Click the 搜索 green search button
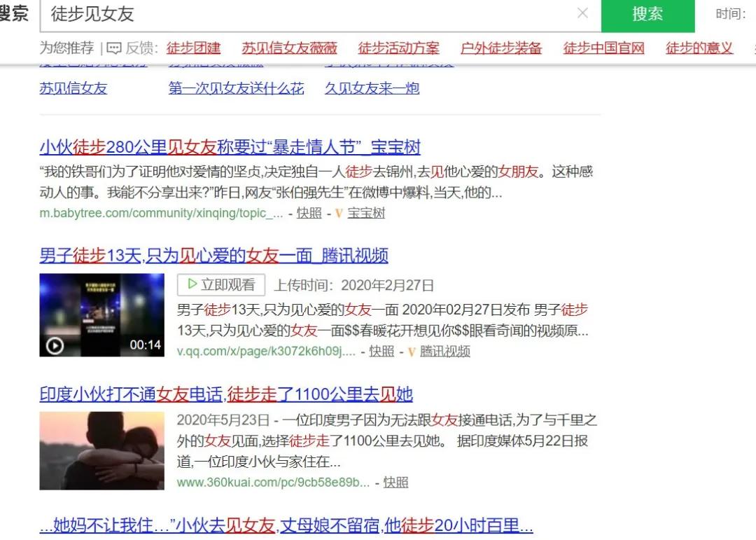 tap(647, 15)
